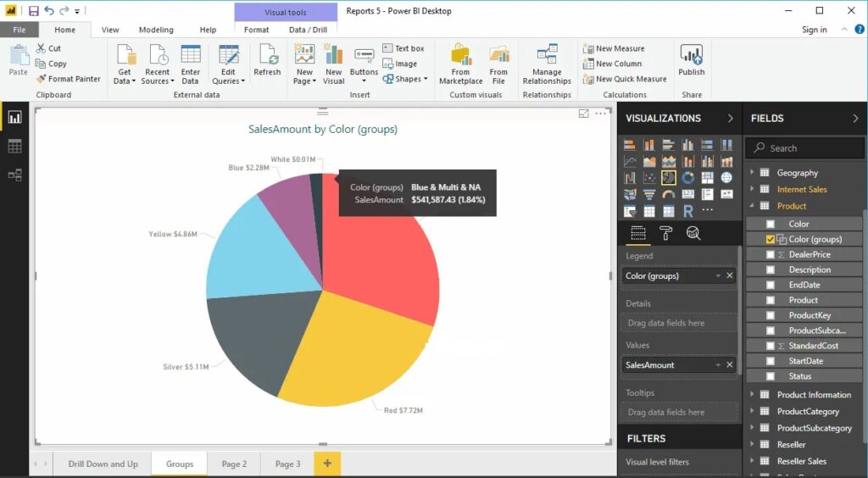Expand the Geography table in Fields
Image resolution: width=868 pixels, height=478 pixels.
point(753,173)
